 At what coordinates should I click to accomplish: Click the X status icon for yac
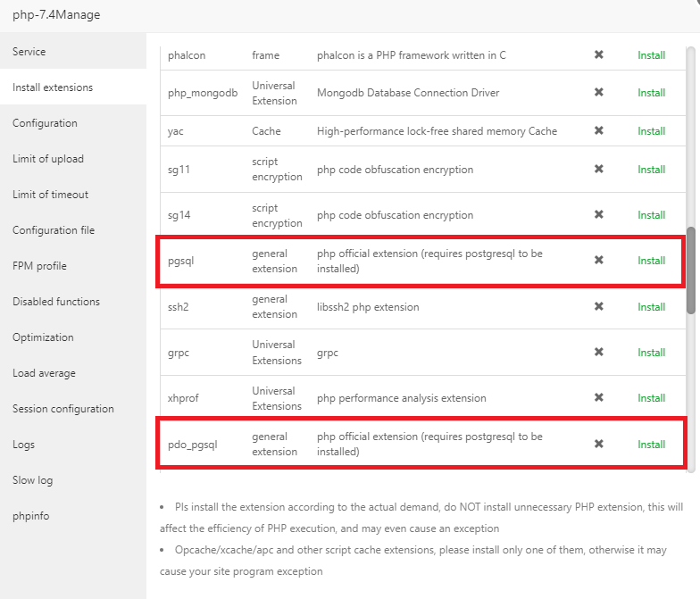599,131
